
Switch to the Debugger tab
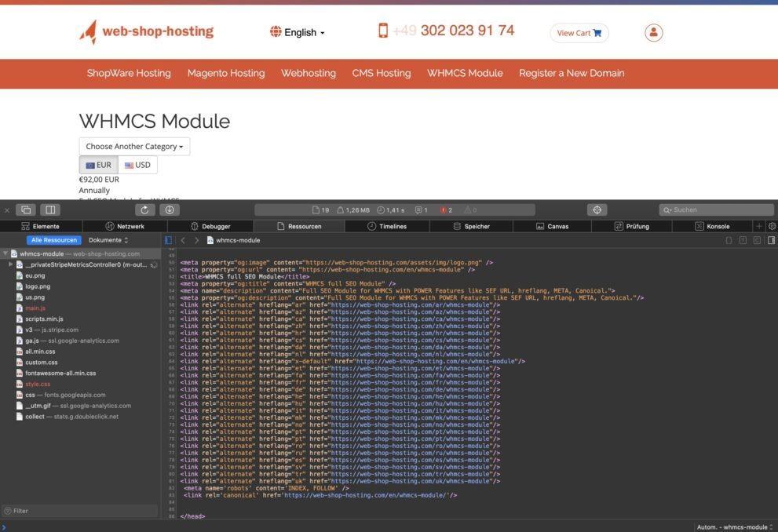[210, 227]
